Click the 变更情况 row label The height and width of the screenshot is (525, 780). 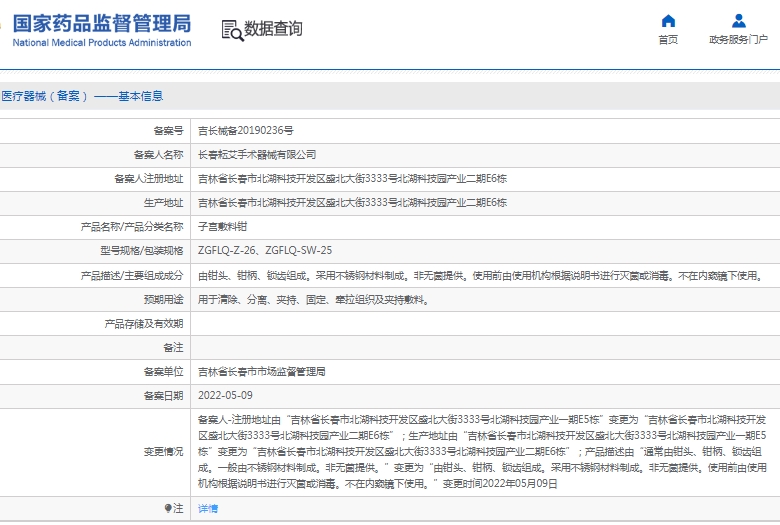point(163,451)
